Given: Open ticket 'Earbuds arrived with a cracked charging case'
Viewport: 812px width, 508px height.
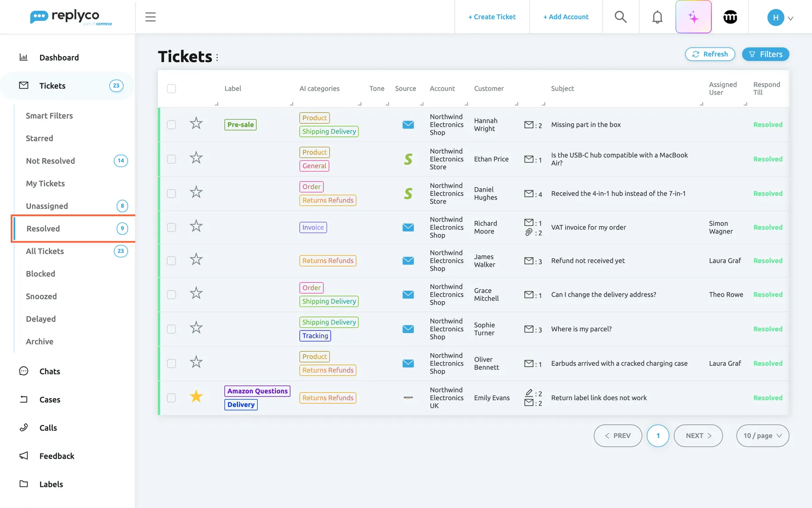Looking at the screenshot, I should pyautogui.click(x=619, y=364).
